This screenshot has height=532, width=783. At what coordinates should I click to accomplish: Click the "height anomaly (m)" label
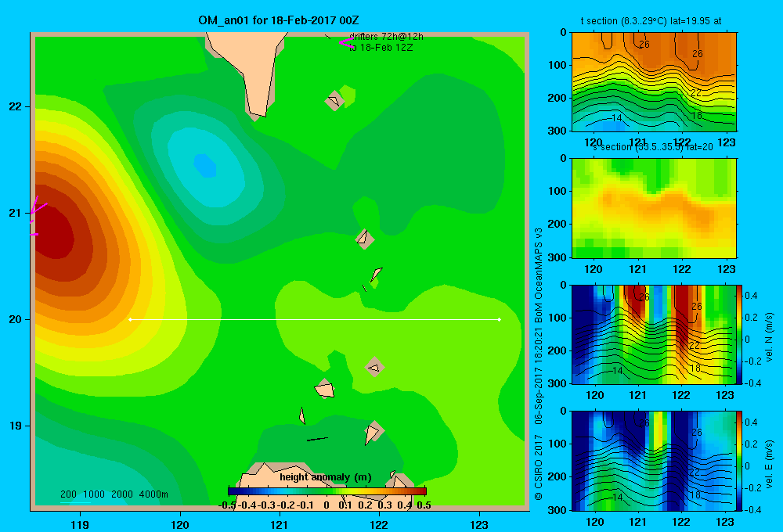pyautogui.click(x=326, y=477)
